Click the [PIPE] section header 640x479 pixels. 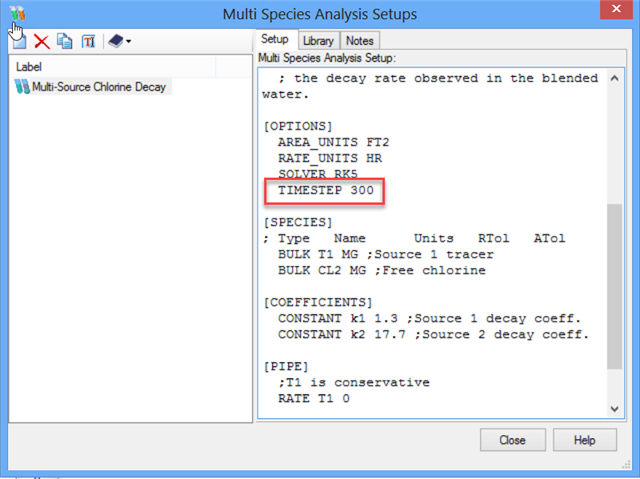click(286, 366)
